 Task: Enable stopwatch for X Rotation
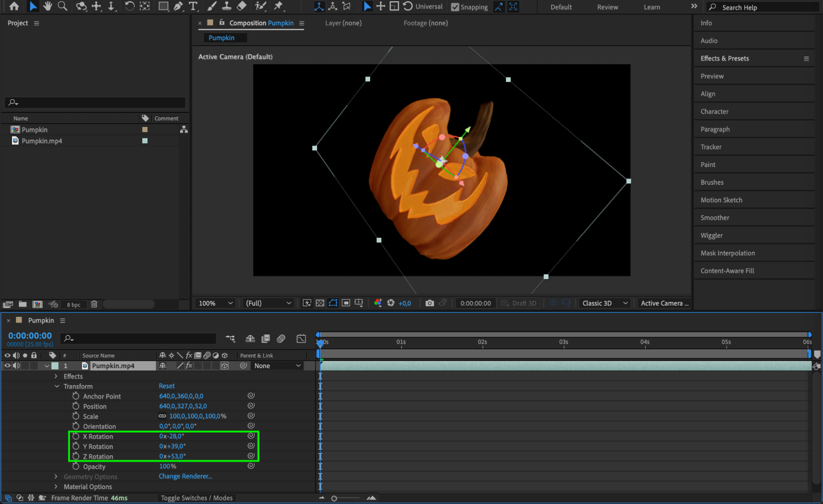click(x=76, y=436)
